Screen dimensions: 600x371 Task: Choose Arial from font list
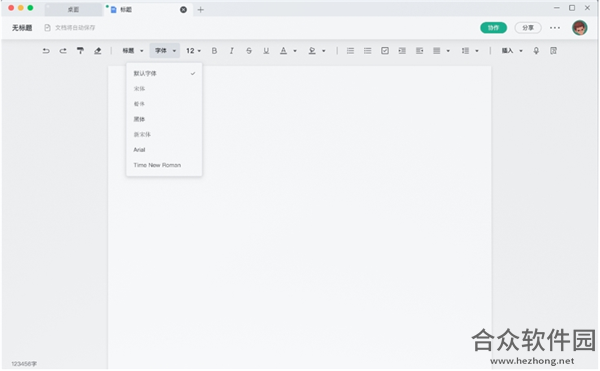pyautogui.click(x=164, y=150)
